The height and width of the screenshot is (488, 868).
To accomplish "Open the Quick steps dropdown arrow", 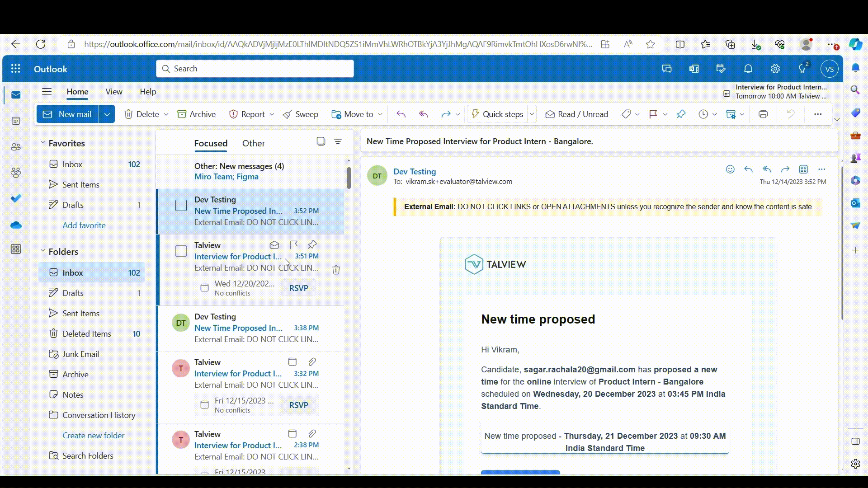I will point(532,114).
